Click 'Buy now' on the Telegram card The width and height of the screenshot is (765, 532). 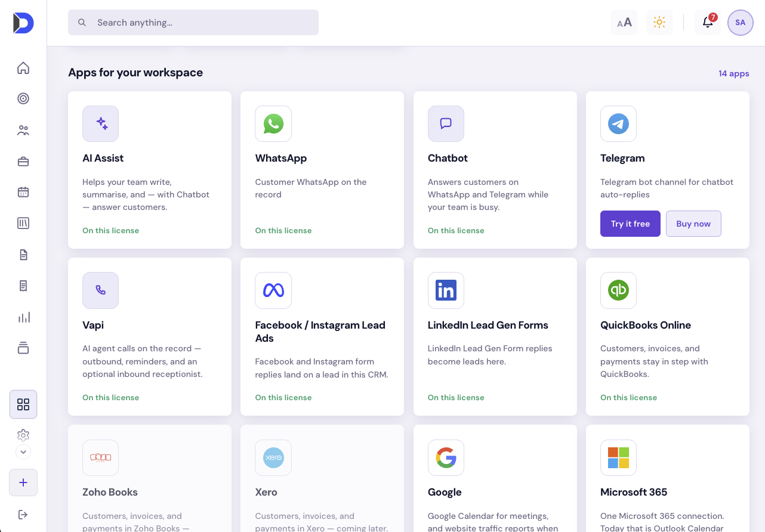click(693, 224)
